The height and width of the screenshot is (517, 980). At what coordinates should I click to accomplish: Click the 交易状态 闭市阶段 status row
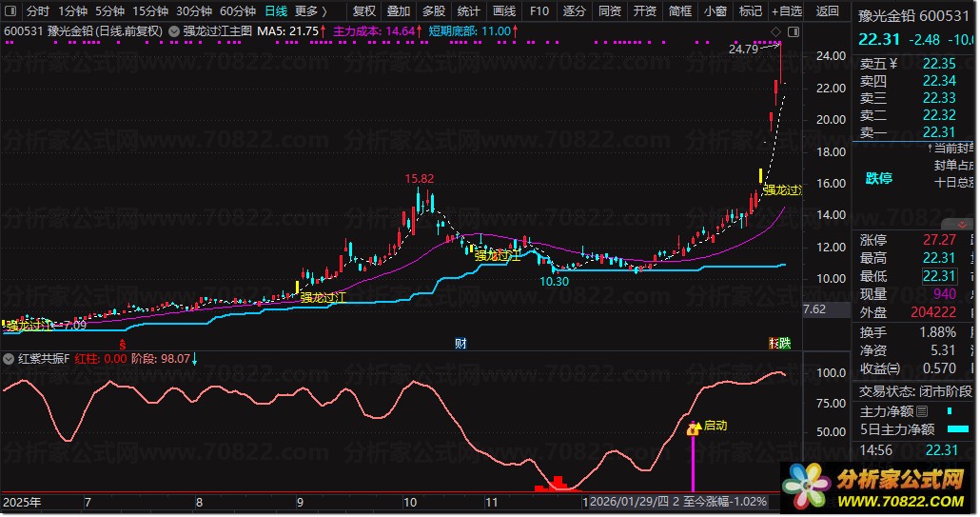[915, 391]
